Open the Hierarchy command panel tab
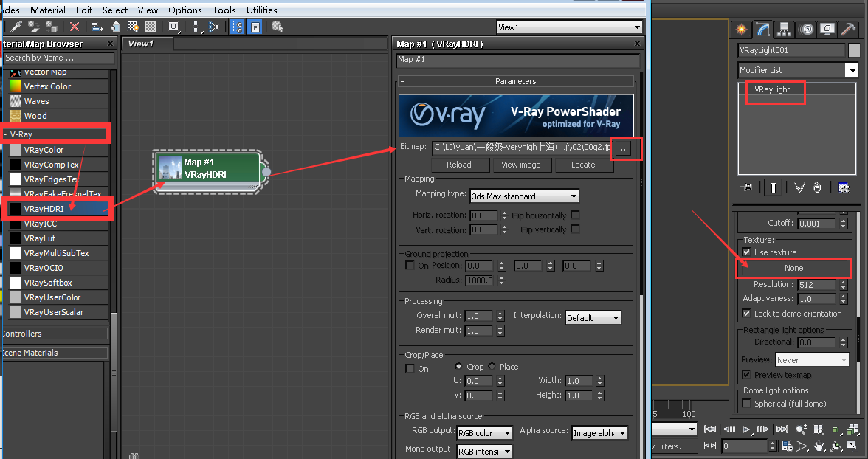Screen dimensions: 868x459 [784, 30]
